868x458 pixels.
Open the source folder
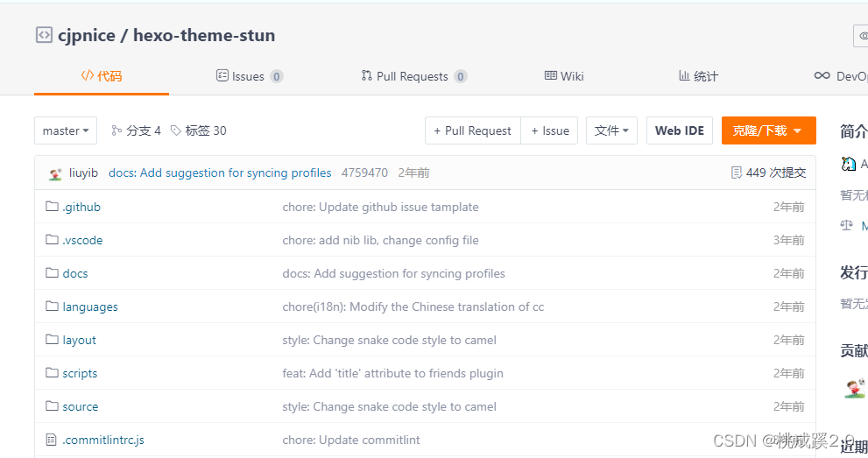(x=81, y=406)
